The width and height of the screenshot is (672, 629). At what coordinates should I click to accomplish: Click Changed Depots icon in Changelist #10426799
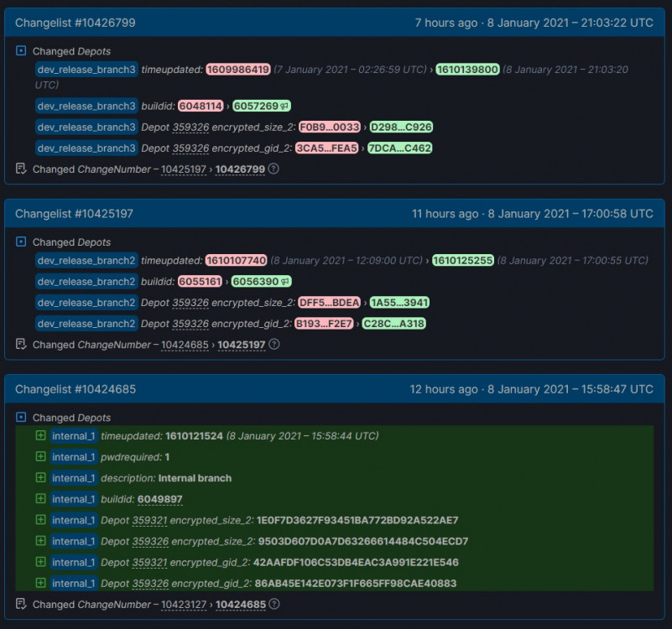pos(21,50)
